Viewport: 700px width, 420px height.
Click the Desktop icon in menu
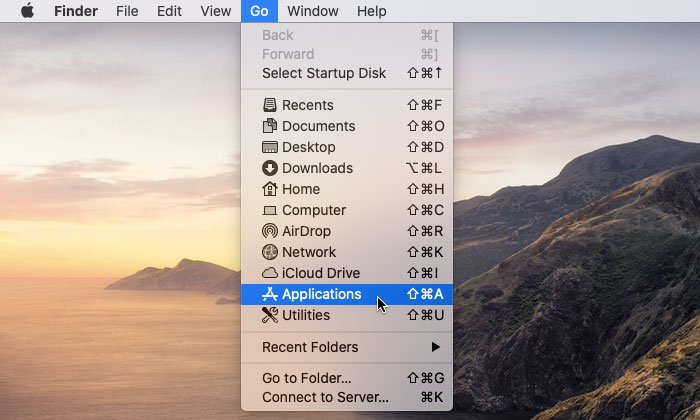270,147
